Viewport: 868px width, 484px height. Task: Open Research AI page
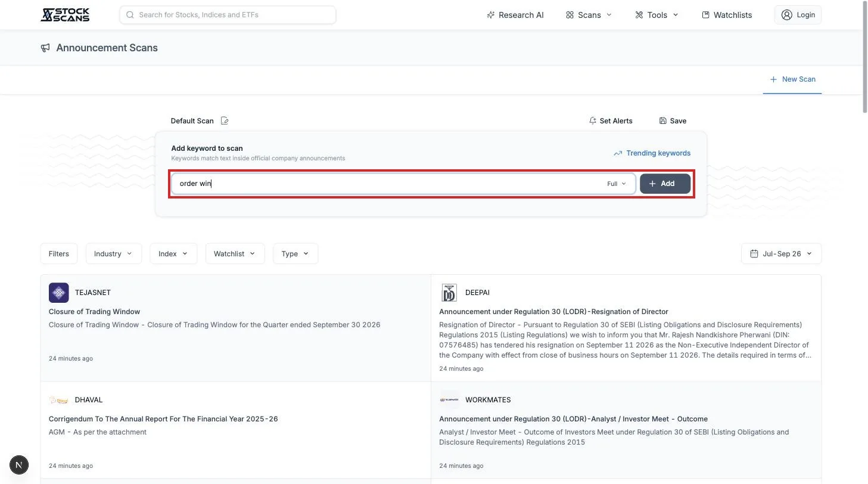(515, 15)
